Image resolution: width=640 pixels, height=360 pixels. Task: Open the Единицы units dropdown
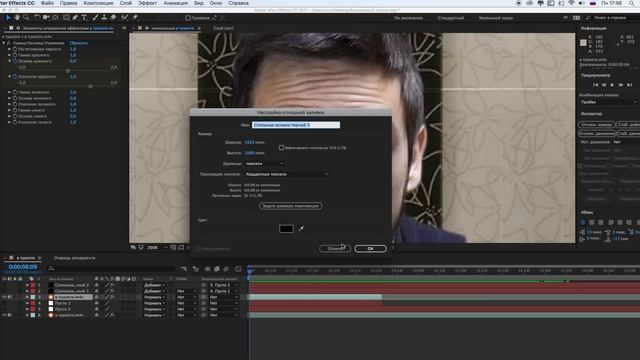[x=264, y=164]
